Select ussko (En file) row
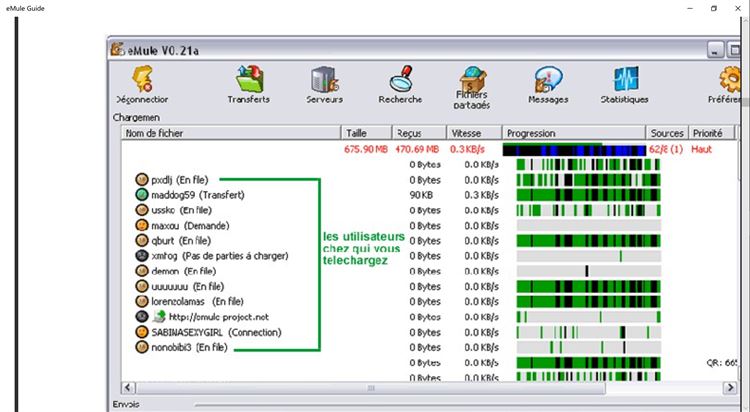 tap(181, 210)
